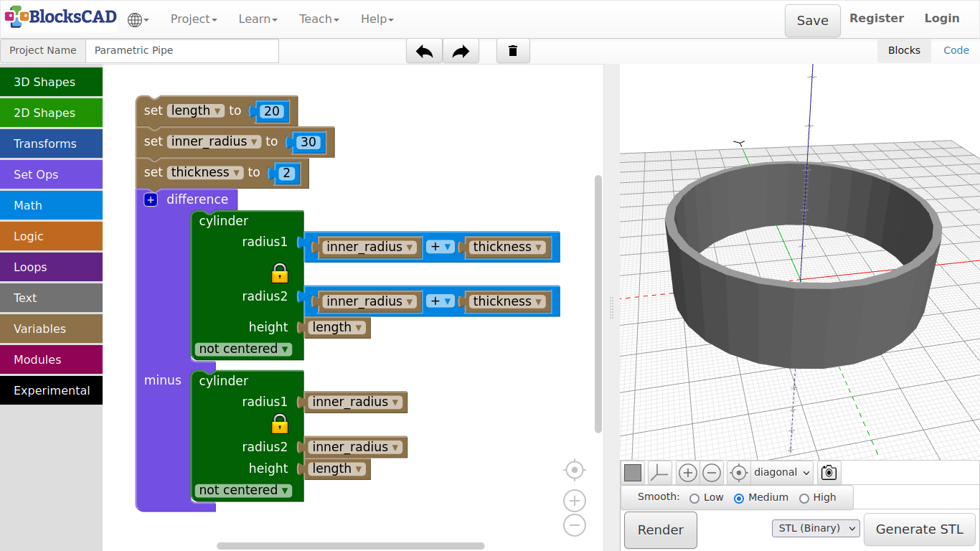Select Medium smoothness radio button
Screen dimensions: 980x551
(x=739, y=498)
